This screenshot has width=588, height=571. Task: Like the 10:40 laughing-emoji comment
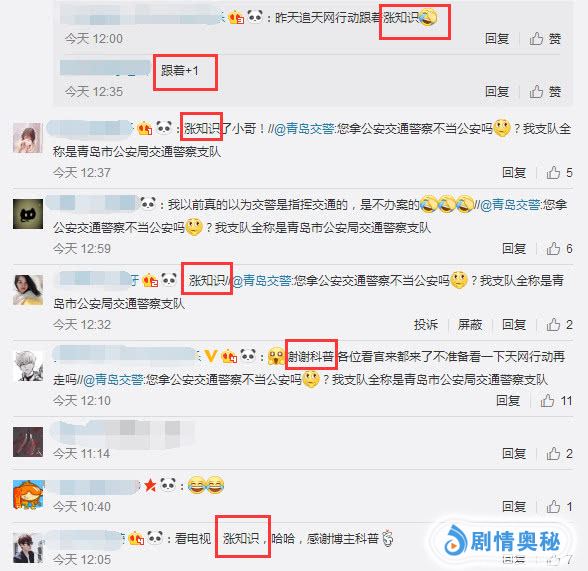click(559, 507)
